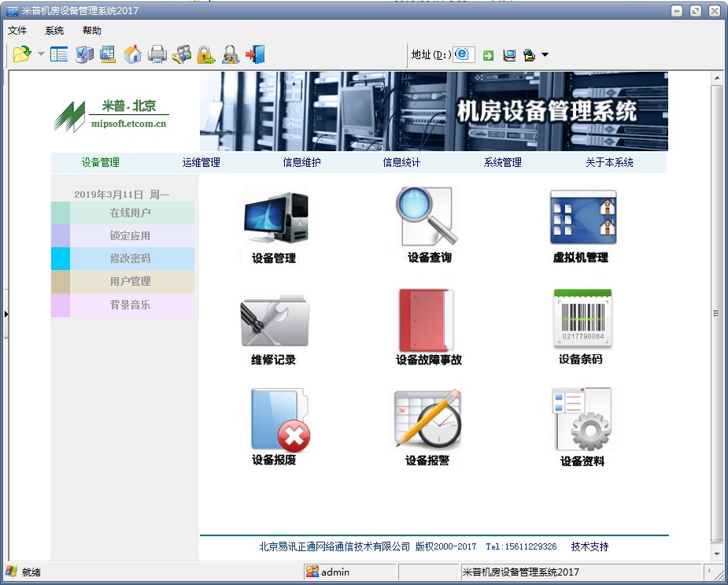The width and height of the screenshot is (728, 585).
Task: Click the footer text 北京易讯正通网络通信技术有限公司
Action: point(334,547)
